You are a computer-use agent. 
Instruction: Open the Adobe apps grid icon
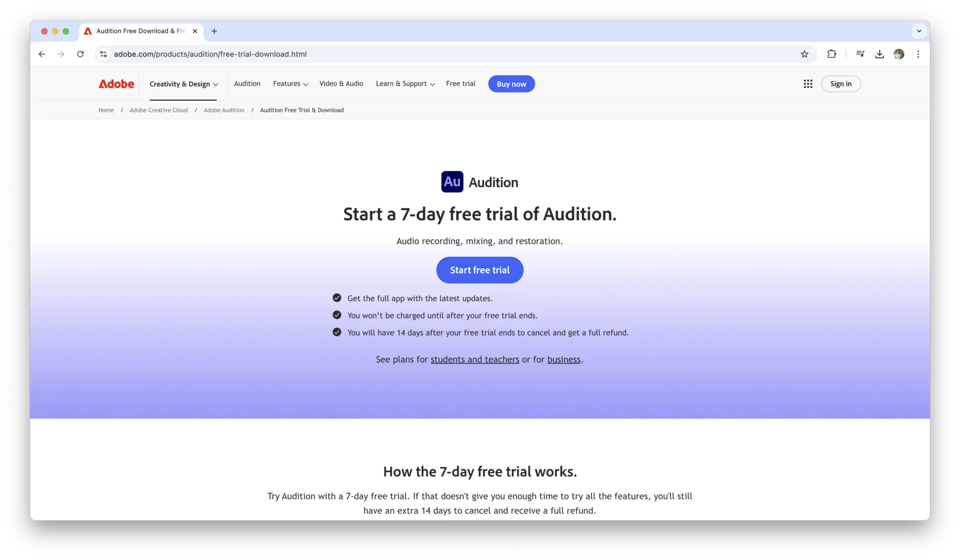(x=807, y=84)
